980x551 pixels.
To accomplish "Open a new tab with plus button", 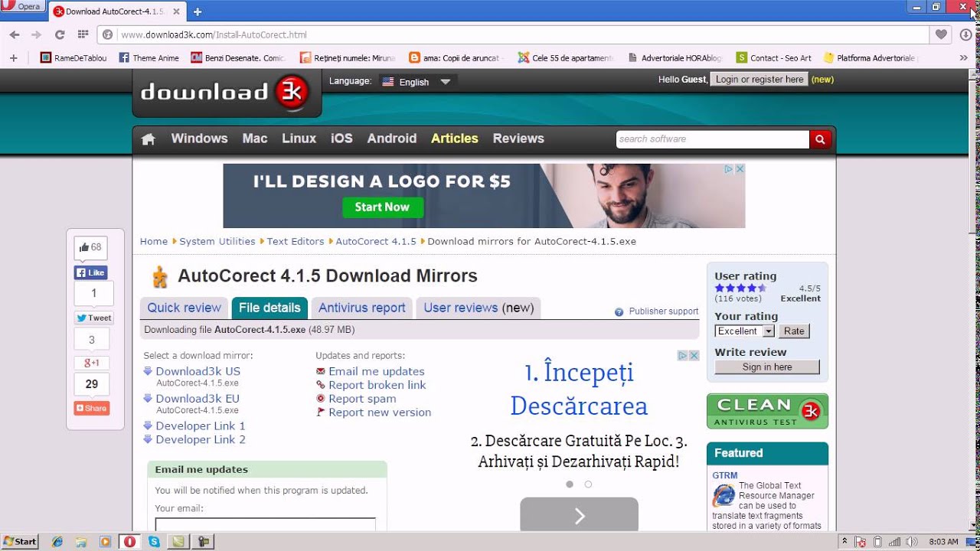I will click(197, 11).
